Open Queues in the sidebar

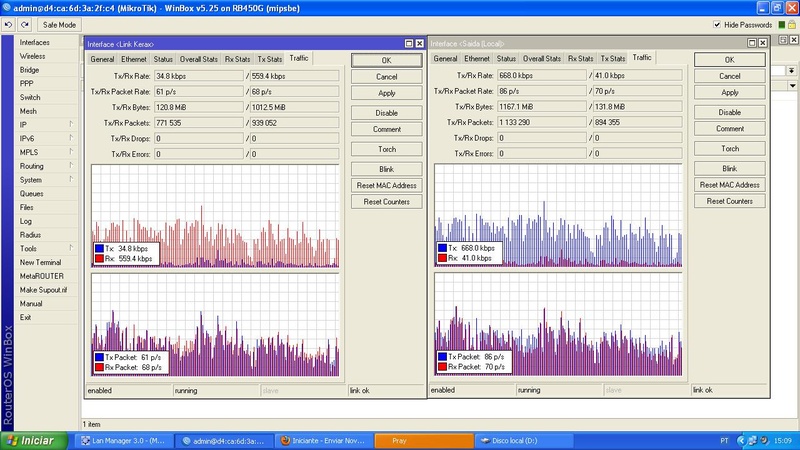point(32,194)
